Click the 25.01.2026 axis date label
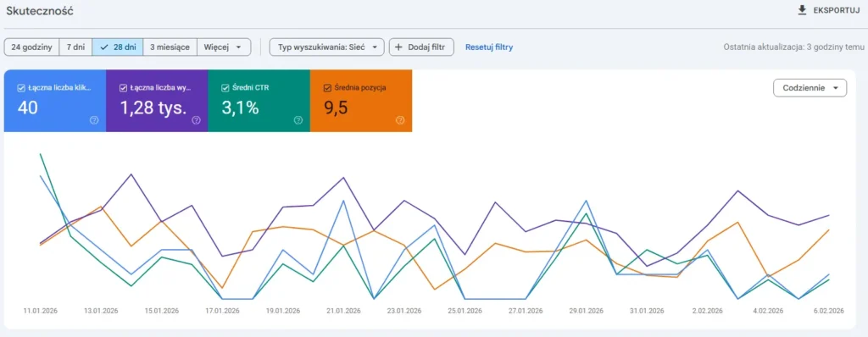868x337 pixels. [465, 311]
